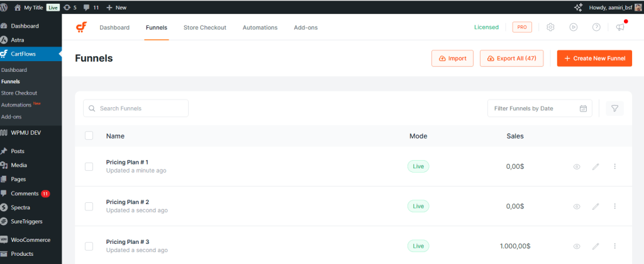Tick the checkbox for Pricing Plan # 1

pyautogui.click(x=89, y=166)
